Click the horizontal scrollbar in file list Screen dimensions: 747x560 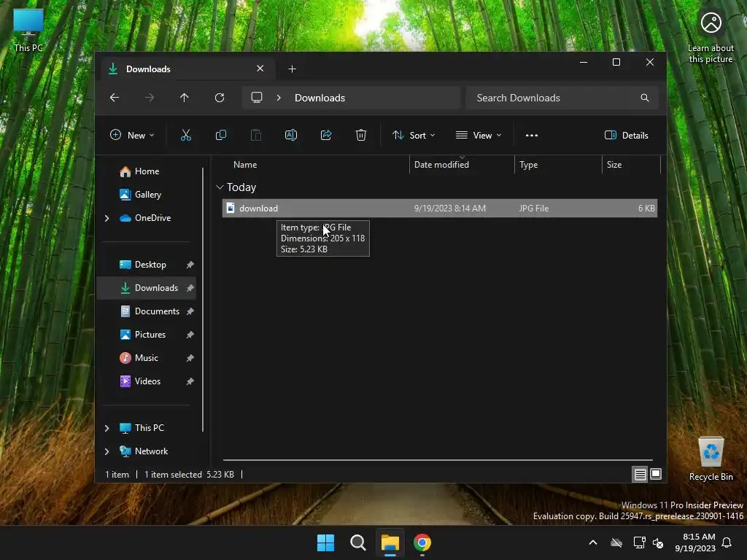pyautogui.click(x=438, y=460)
